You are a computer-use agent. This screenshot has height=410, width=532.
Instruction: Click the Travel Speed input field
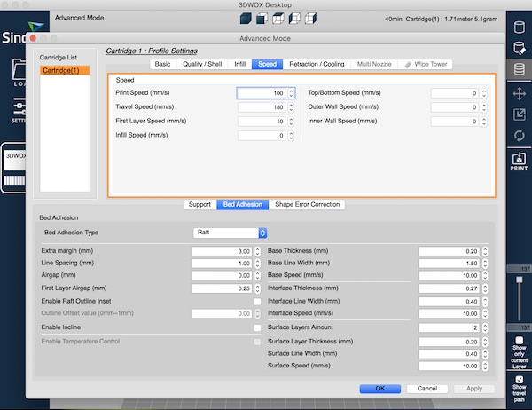[x=262, y=107]
